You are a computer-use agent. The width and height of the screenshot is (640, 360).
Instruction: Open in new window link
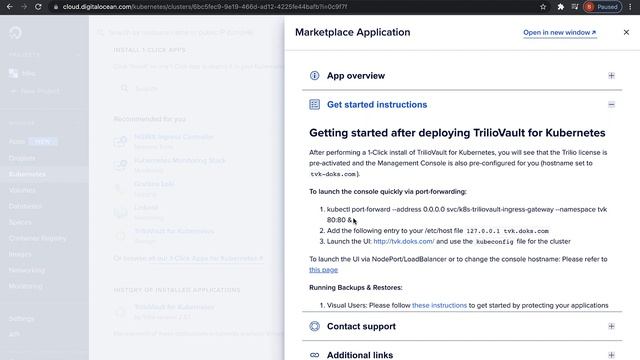point(560,33)
